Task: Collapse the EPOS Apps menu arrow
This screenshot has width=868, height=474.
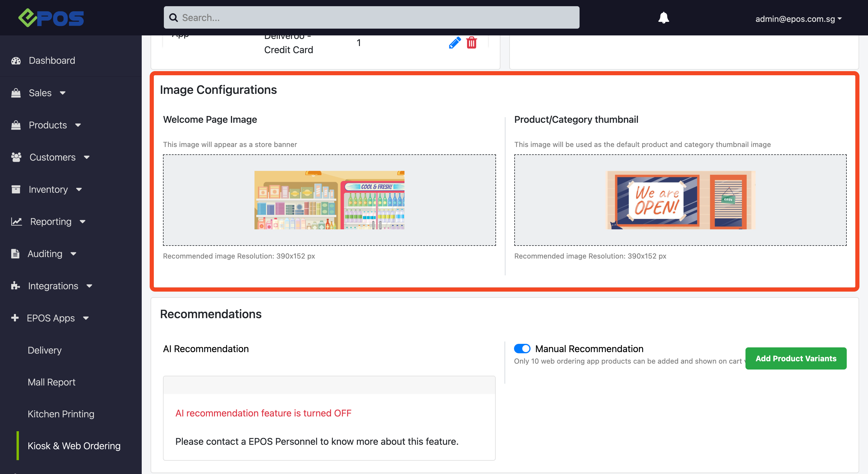Action: [x=86, y=318]
